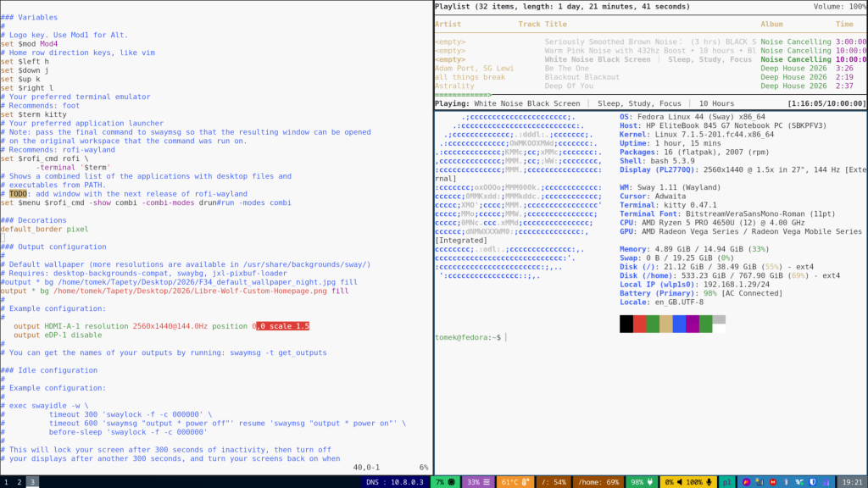This screenshot has width=868, height=488.
Task: Click the black color block in fastfetch
Action: (x=626, y=324)
